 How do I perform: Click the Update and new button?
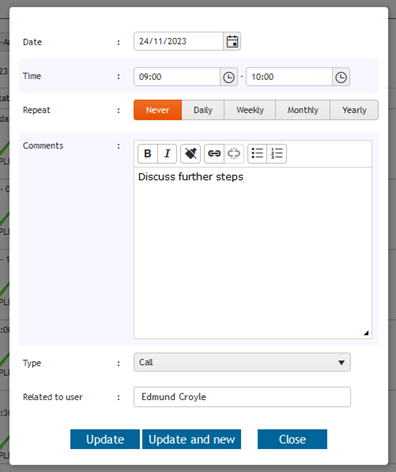[192, 439]
